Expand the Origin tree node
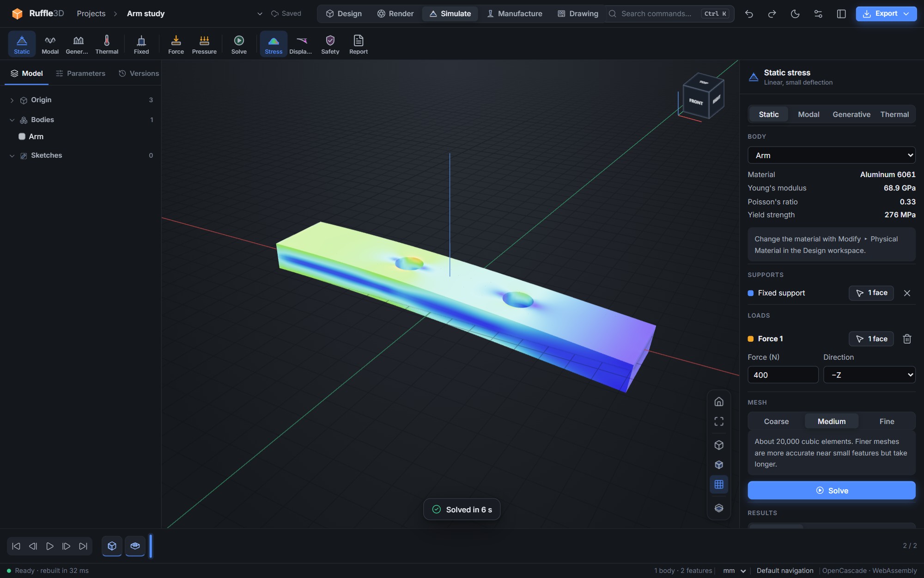Viewport: 924px width, 578px height. point(12,100)
